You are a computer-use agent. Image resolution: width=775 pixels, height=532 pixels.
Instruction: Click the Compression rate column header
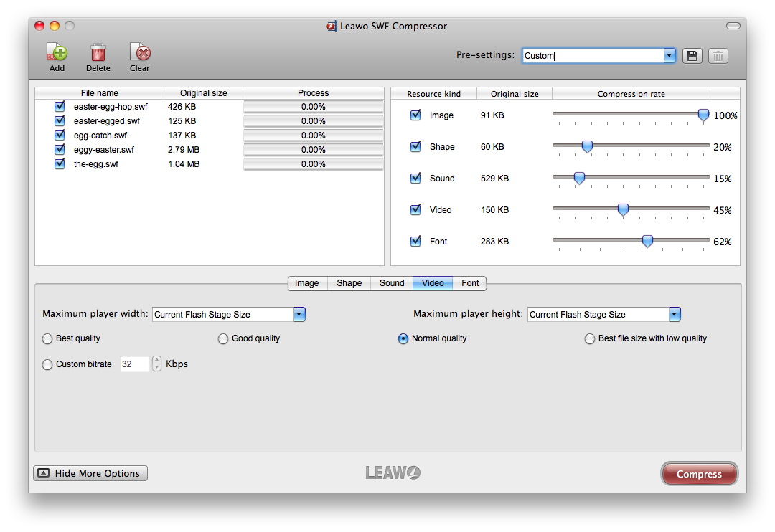pos(631,94)
